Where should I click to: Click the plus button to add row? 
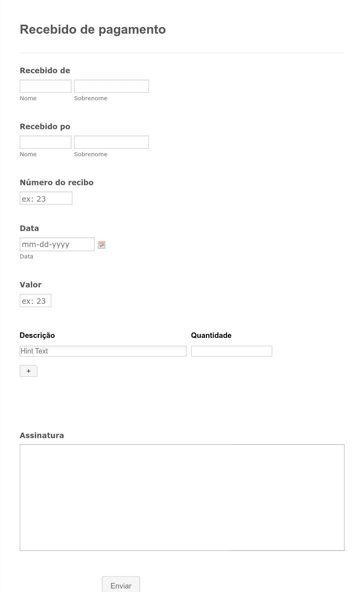[29, 371]
